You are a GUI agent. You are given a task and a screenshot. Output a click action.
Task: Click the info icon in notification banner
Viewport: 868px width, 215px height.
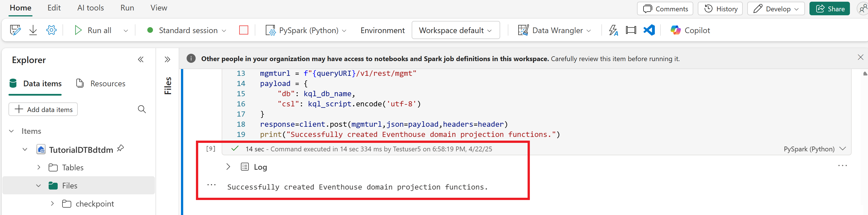(191, 59)
